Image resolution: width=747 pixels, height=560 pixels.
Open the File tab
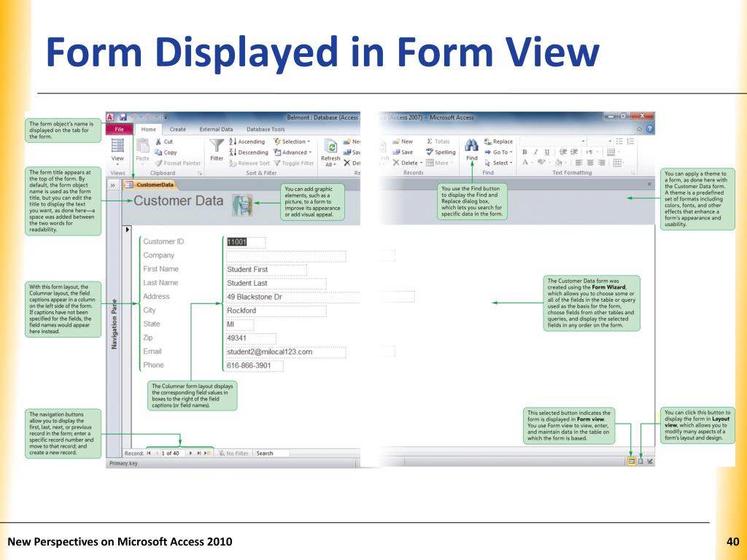click(x=119, y=129)
